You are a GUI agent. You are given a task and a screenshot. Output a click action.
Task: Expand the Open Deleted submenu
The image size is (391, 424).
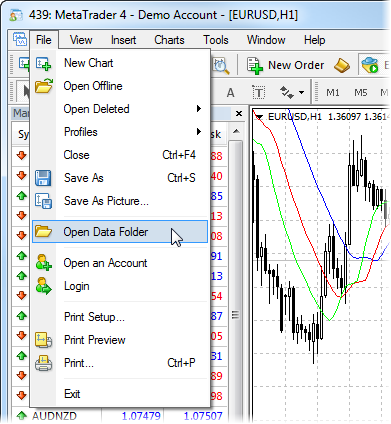[x=120, y=109]
